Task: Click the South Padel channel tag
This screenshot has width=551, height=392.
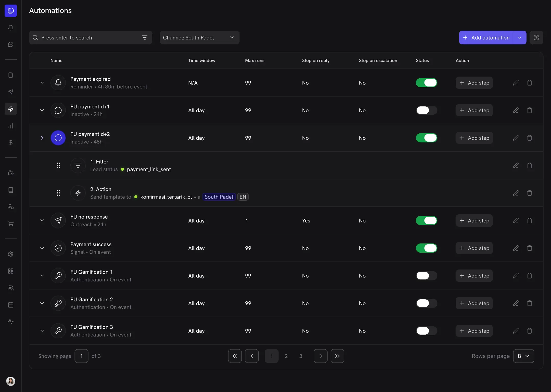Action: (x=219, y=197)
